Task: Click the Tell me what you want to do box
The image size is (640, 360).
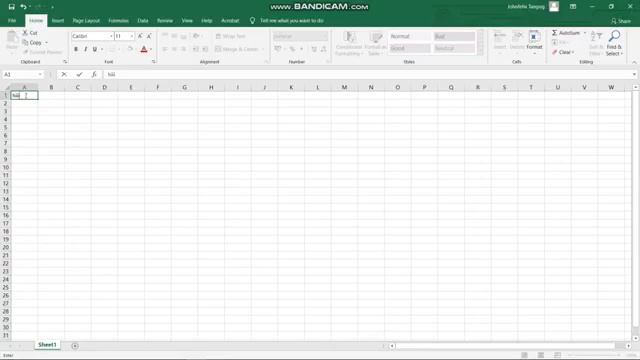Action: coord(292,20)
